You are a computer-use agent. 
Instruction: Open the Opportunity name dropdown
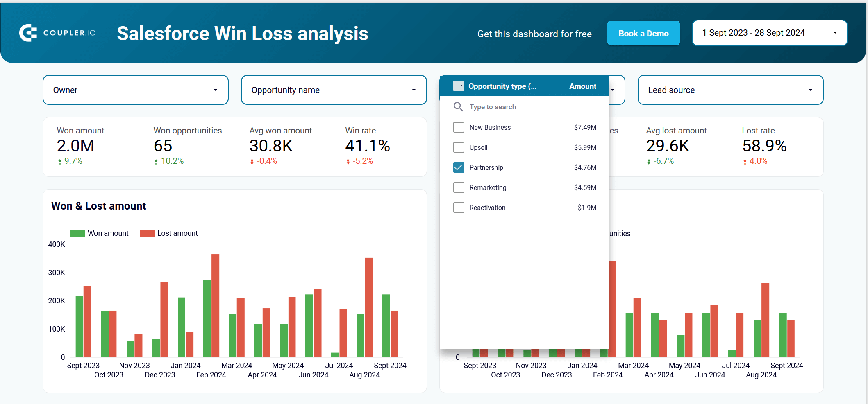point(334,90)
